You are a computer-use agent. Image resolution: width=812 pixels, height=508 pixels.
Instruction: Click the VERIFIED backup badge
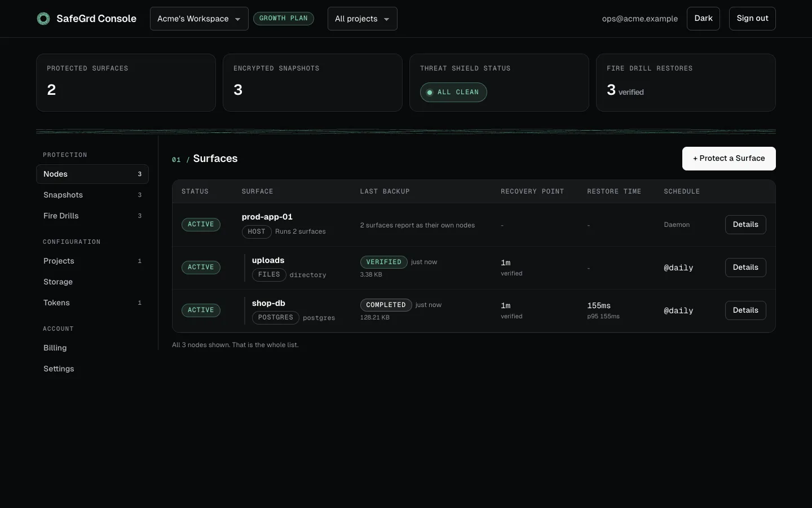[x=384, y=262]
